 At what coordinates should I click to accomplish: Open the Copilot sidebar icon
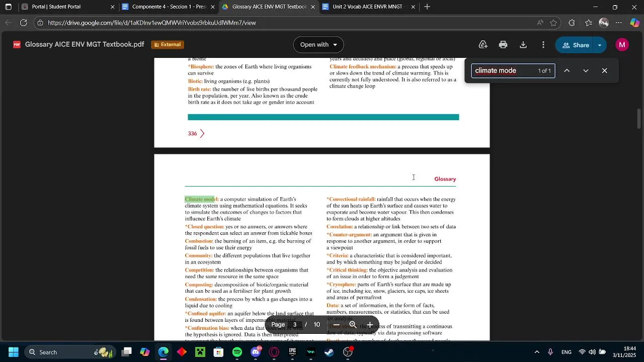coord(634,23)
